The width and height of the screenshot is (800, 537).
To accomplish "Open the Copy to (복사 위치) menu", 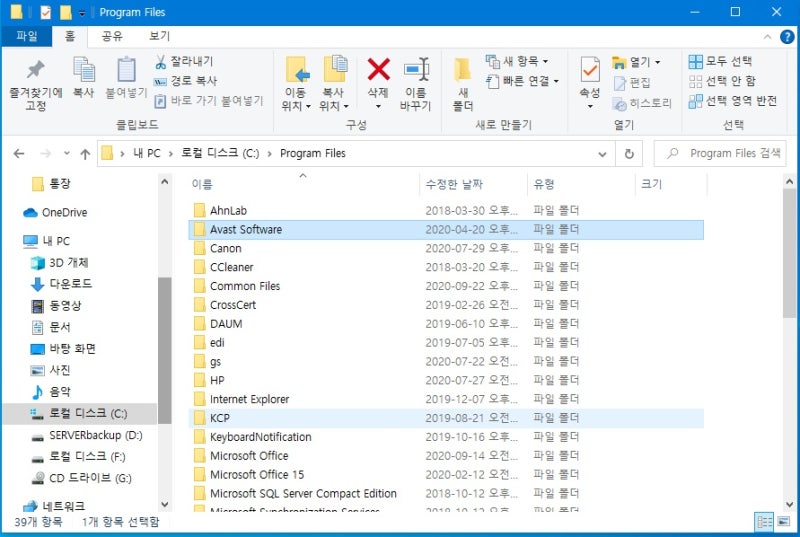I will (334, 84).
